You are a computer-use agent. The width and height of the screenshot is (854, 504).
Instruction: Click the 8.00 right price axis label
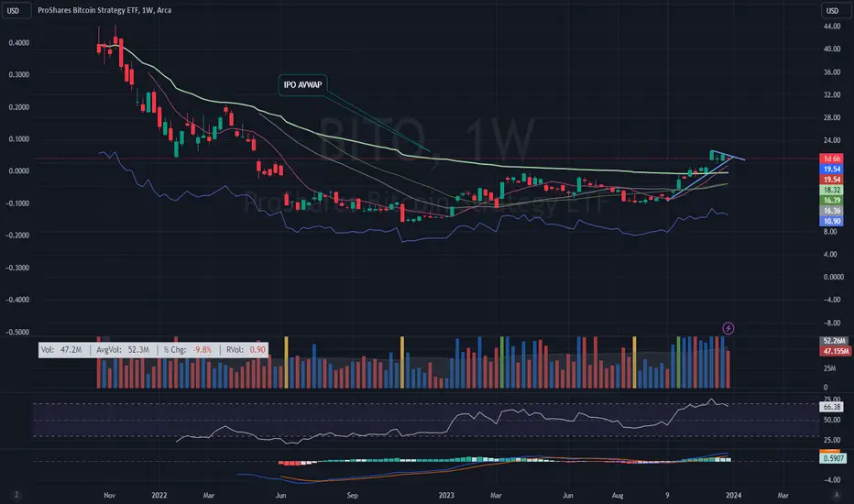pyautogui.click(x=830, y=232)
